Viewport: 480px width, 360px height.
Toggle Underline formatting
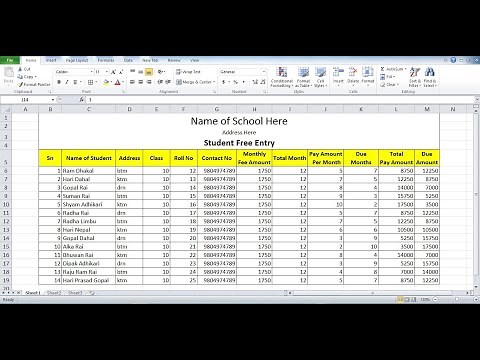[75, 82]
